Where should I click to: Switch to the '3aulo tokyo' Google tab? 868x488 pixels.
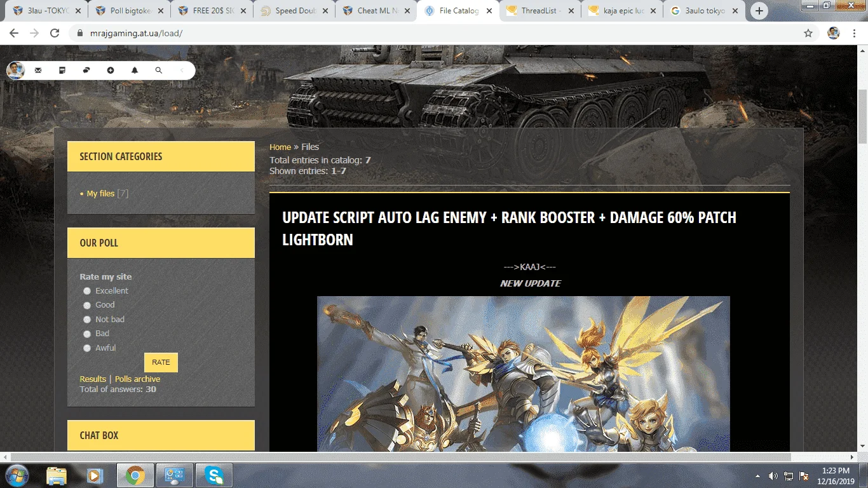[704, 11]
